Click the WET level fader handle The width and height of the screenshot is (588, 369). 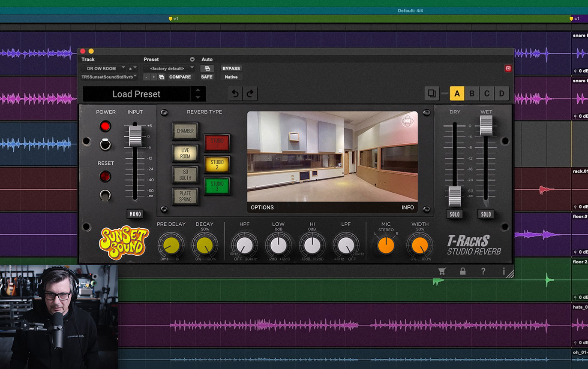tap(486, 126)
